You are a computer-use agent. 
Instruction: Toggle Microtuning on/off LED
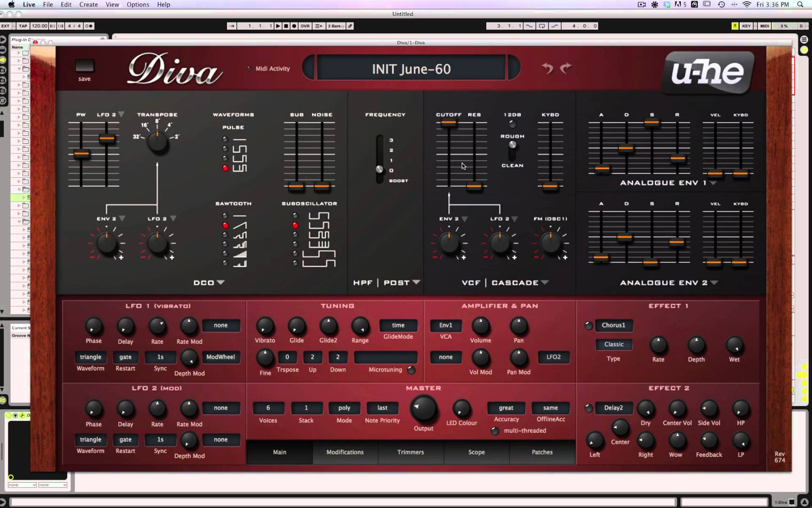pos(411,370)
